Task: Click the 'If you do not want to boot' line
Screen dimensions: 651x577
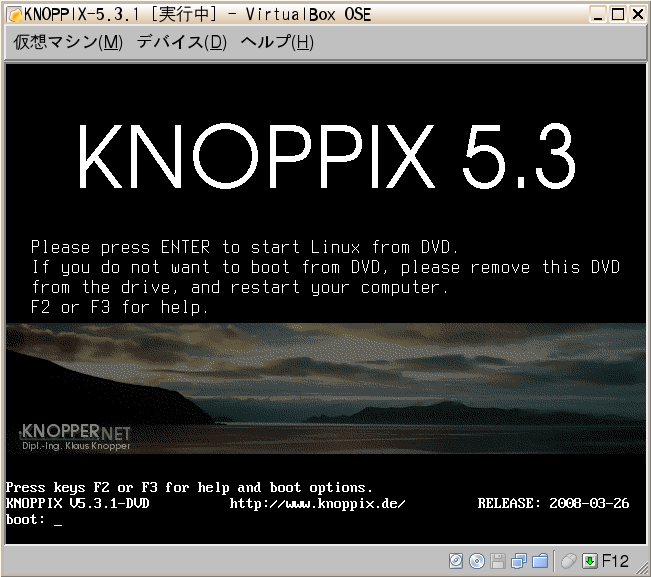Action: click(326, 267)
